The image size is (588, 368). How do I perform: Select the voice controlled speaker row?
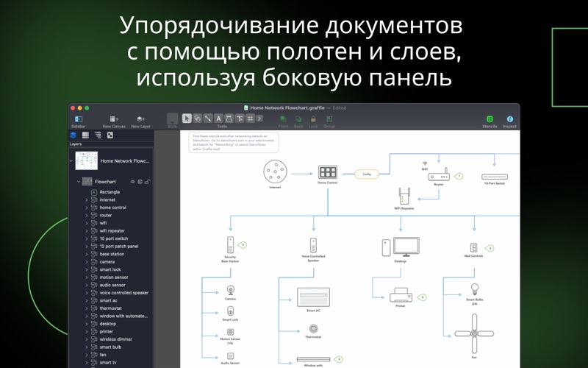tap(111, 293)
